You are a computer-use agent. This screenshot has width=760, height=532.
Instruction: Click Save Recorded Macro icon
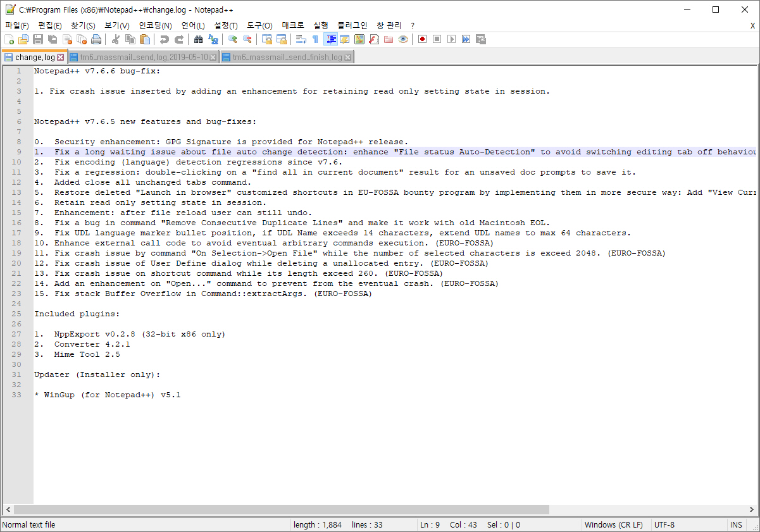[481, 39]
